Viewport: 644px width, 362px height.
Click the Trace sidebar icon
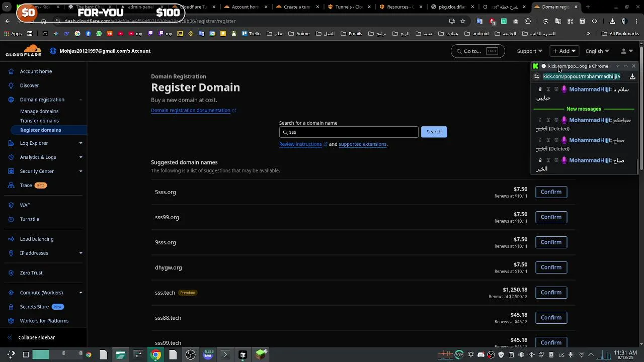(11, 186)
